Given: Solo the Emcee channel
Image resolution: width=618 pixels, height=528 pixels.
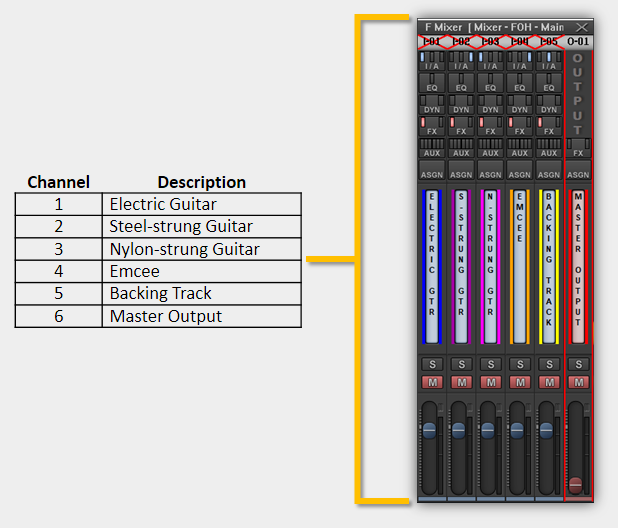Looking at the screenshot, I should [x=519, y=364].
